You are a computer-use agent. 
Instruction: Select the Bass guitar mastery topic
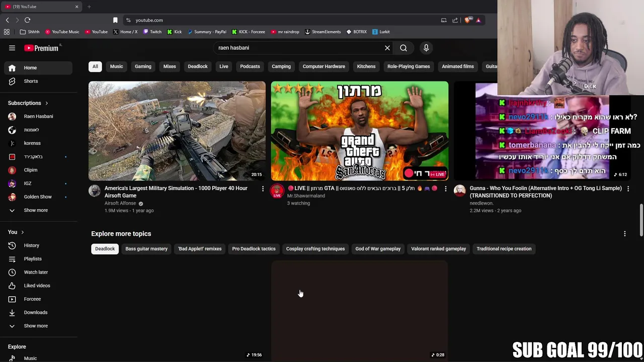click(x=146, y=249)
